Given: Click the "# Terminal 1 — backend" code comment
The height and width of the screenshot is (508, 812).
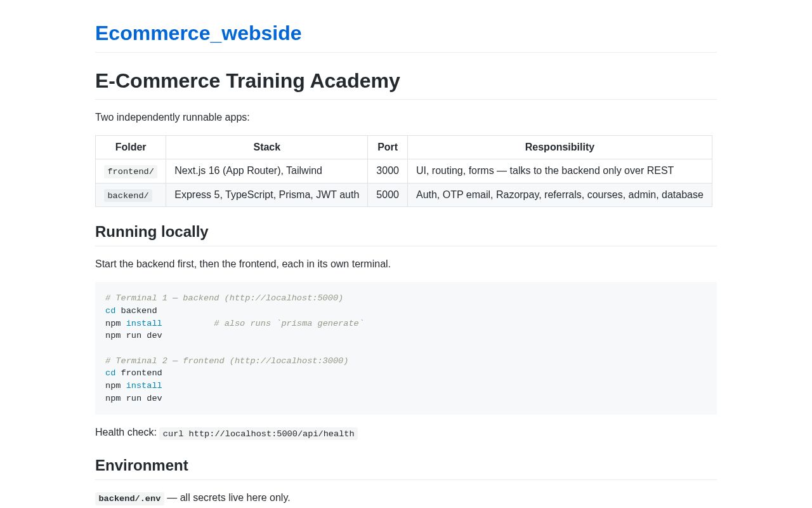Looking at the screenshot, I should point(224,298).
